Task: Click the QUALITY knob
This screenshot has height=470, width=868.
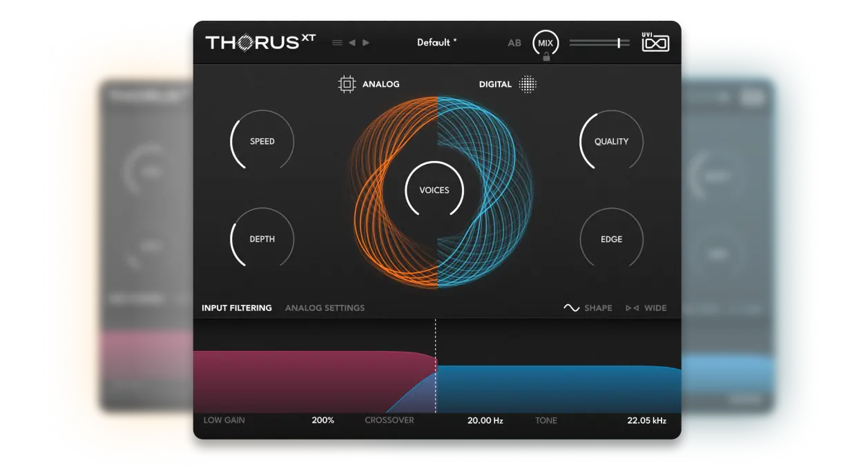Action: [x=612, y=141]
